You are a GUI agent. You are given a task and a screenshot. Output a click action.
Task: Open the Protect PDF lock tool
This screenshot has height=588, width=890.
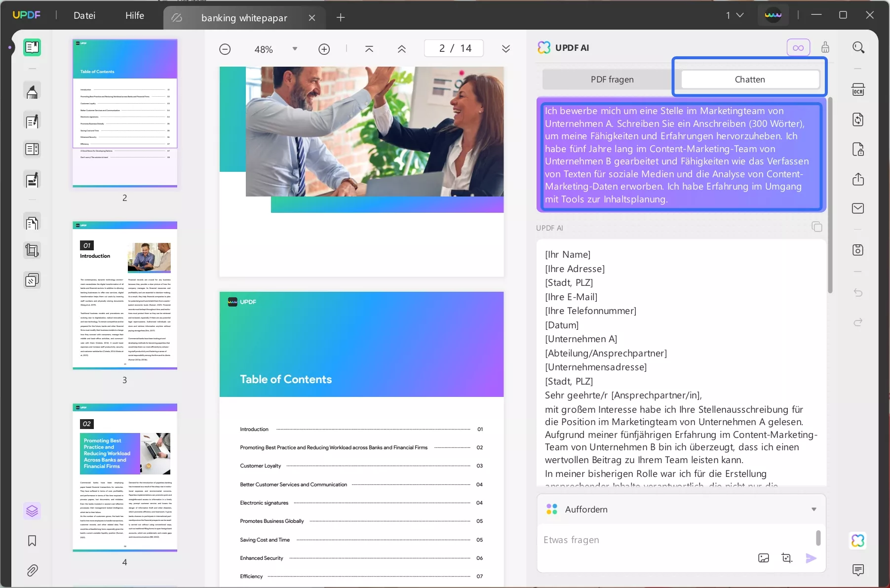pyautogui.click(x=858, y=149)
